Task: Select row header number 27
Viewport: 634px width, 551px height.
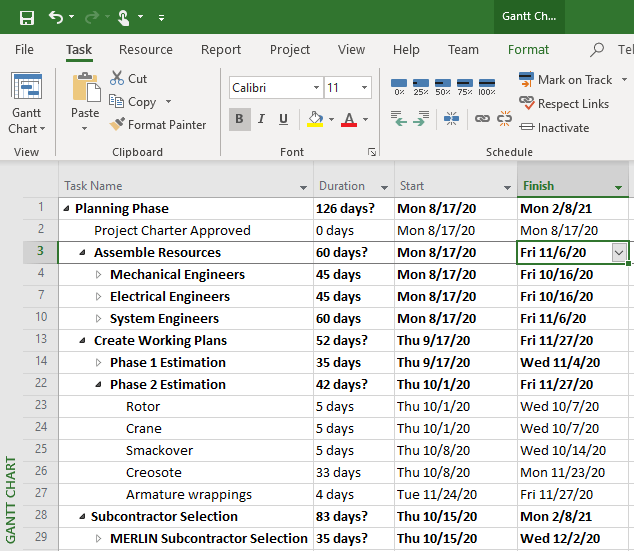Action: pyautogui.click(x=41, y=493)
